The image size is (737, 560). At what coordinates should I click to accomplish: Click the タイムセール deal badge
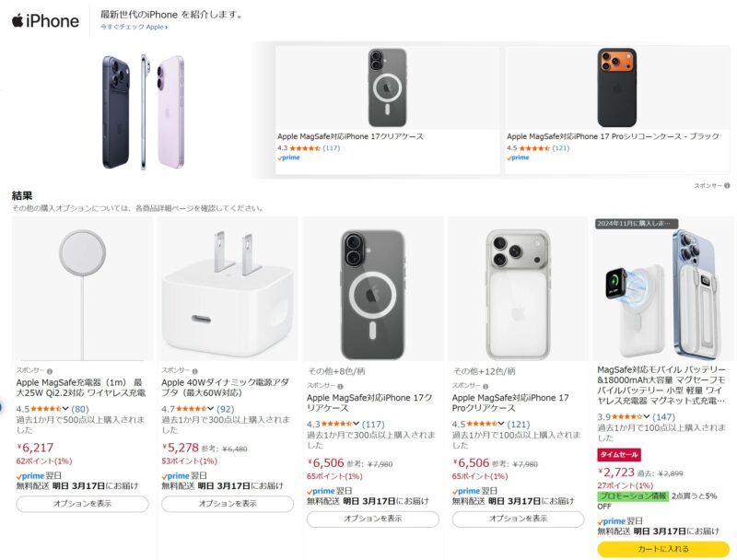(619, 455)
